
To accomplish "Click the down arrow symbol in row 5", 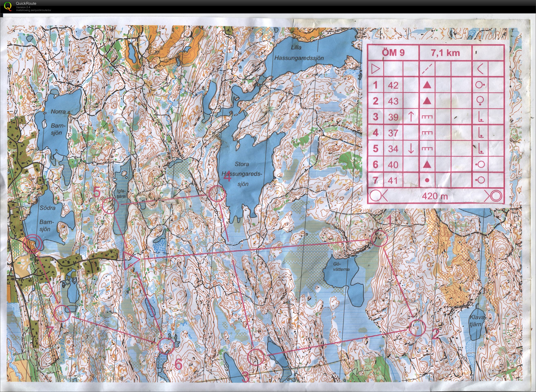I will [x=411, y=149].
